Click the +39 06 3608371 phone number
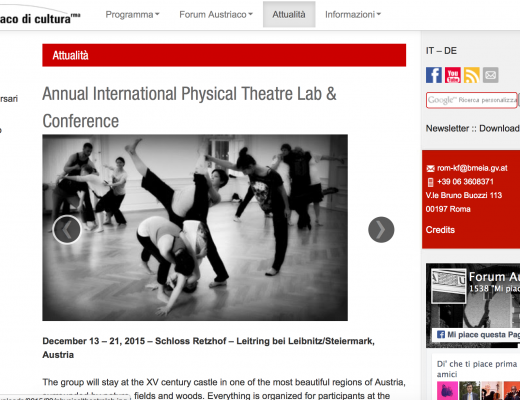520x400 pixels. (465, 182)
